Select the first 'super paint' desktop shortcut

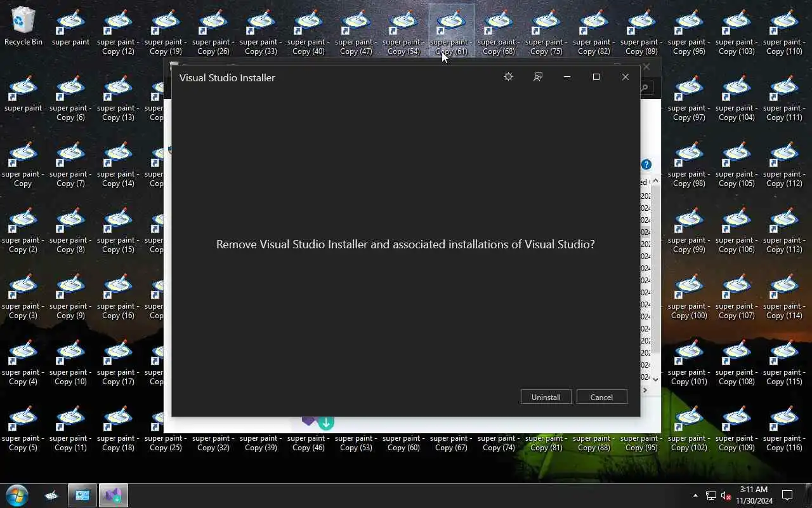[70, 27]
